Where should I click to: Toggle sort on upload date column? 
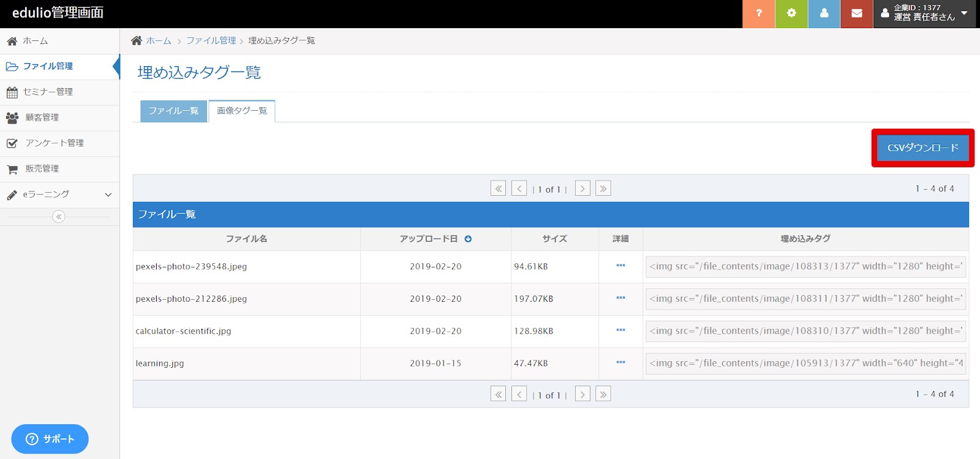pos(468,239)
